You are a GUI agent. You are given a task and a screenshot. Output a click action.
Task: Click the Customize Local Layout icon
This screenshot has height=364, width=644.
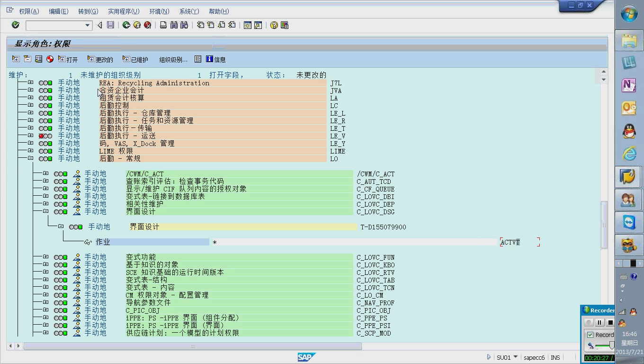click(285, 25)
